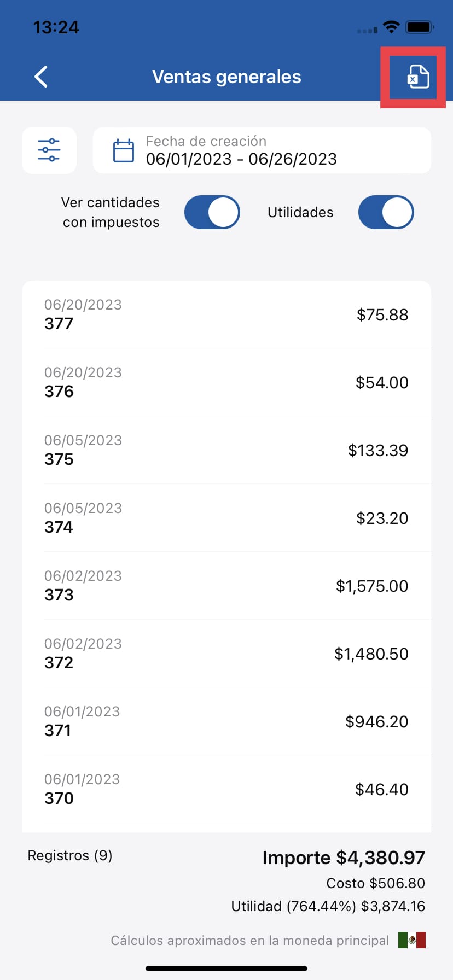Image resolution: width=453 pixels, height=980 pixels.
Task: Disable the Utilidades switch
Action: pyautogui.click(x=386, y=212)
